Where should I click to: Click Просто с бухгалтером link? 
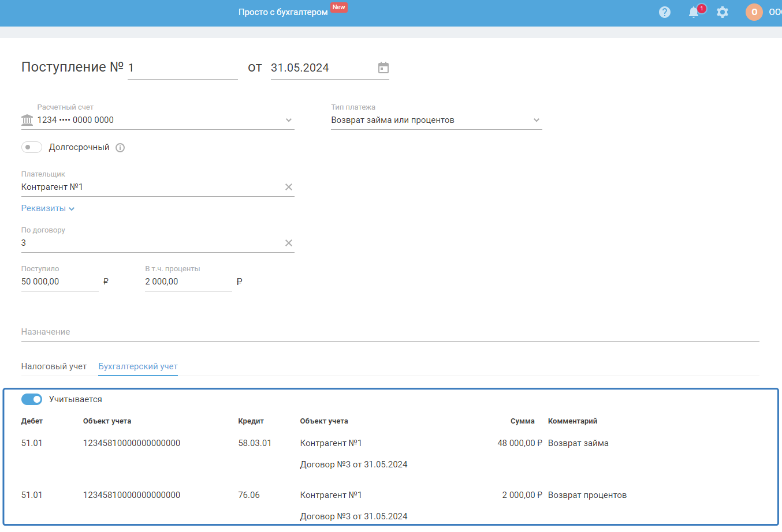(x=283, y=12)
